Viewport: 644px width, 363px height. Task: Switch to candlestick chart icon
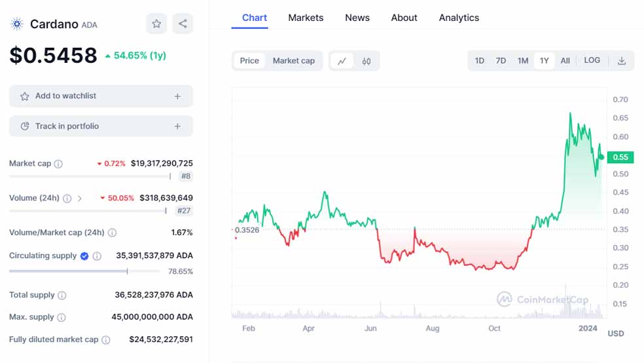pyautogui.click(x=367, y=61)
